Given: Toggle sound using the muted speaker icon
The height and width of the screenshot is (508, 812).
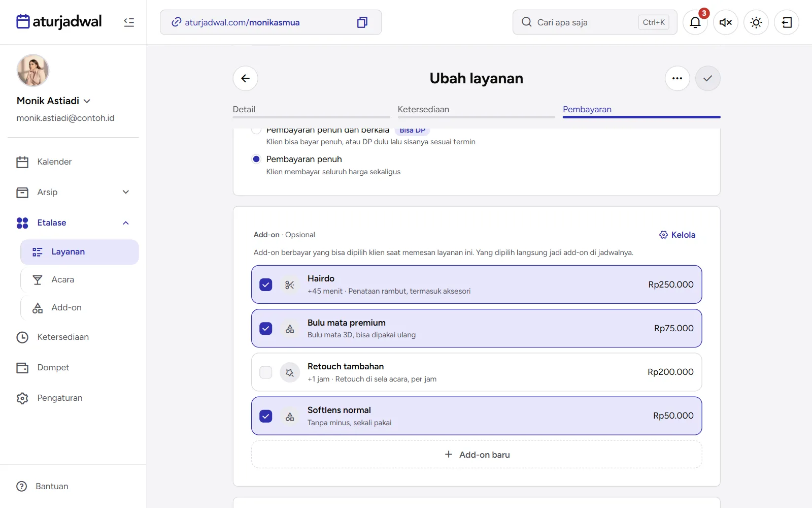Looking at the screenshot, I should point(726,22).
